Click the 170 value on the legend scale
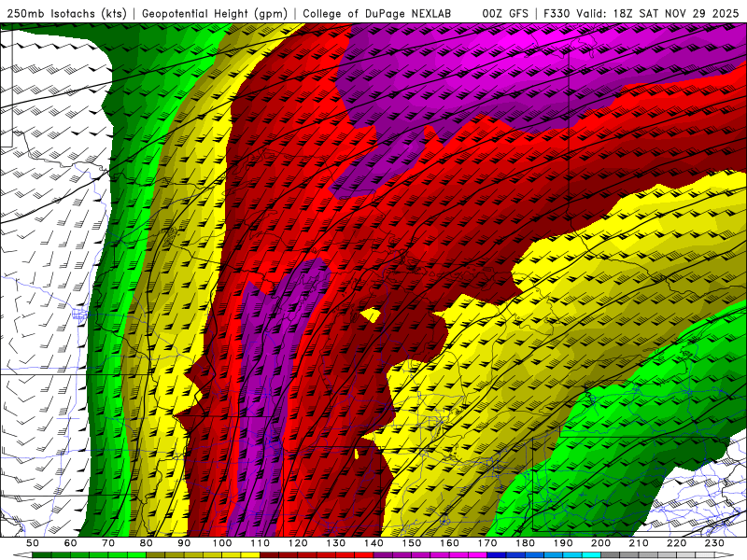This screenshot has width=747, height=560. (487, 543)
